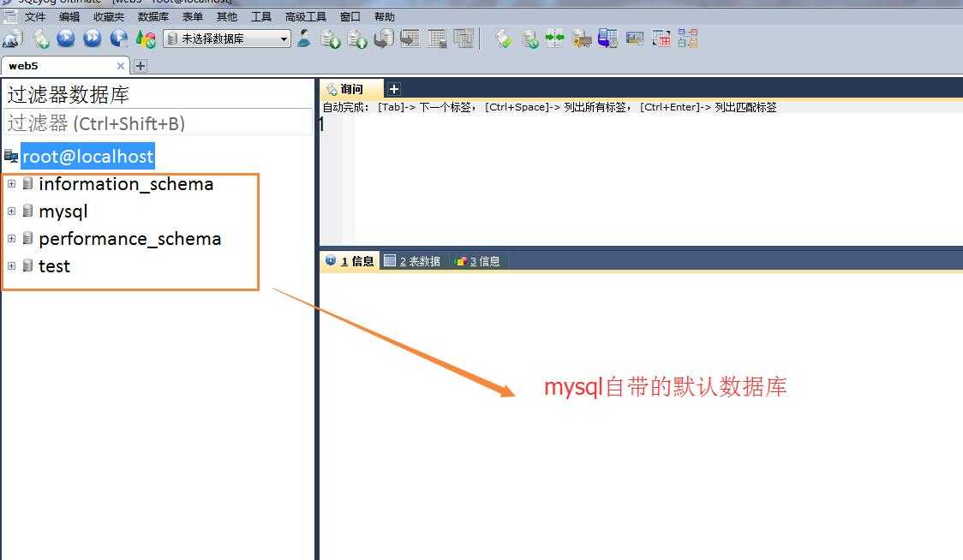Launch the Migration Toolkit truck icon

(582, 39)
